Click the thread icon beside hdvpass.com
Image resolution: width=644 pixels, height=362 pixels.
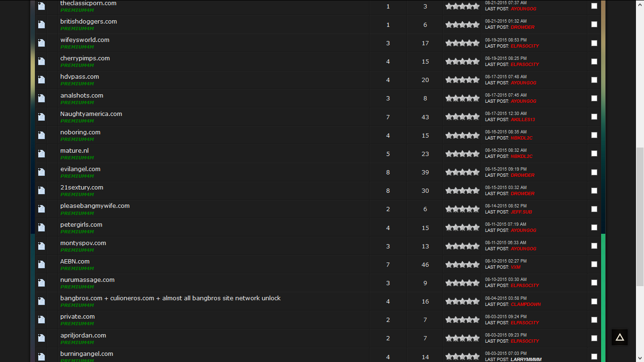41,80
